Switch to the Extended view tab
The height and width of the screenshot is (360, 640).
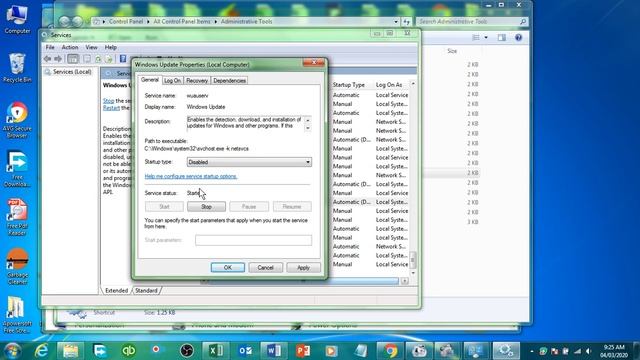(116, 291)
